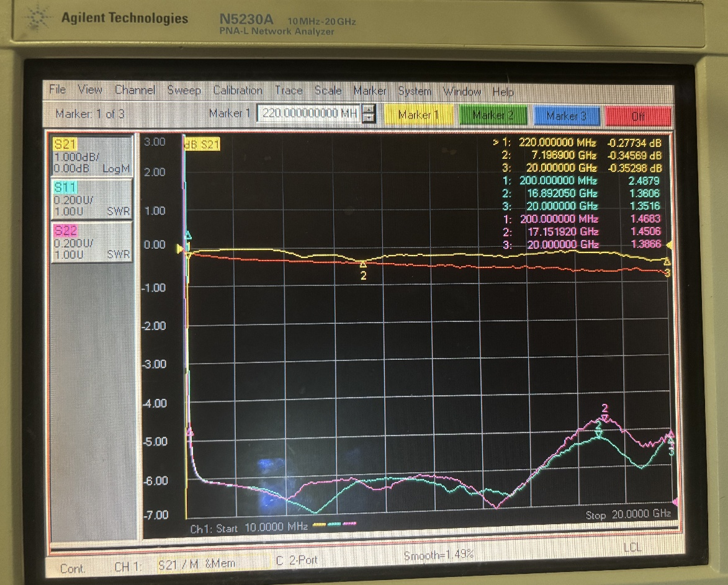Image resolution: width=728 pixels, height=585 pixels.
Task: Select the yellow S21 trace status button
Action: pyautogui.click(x=91, y=156)
